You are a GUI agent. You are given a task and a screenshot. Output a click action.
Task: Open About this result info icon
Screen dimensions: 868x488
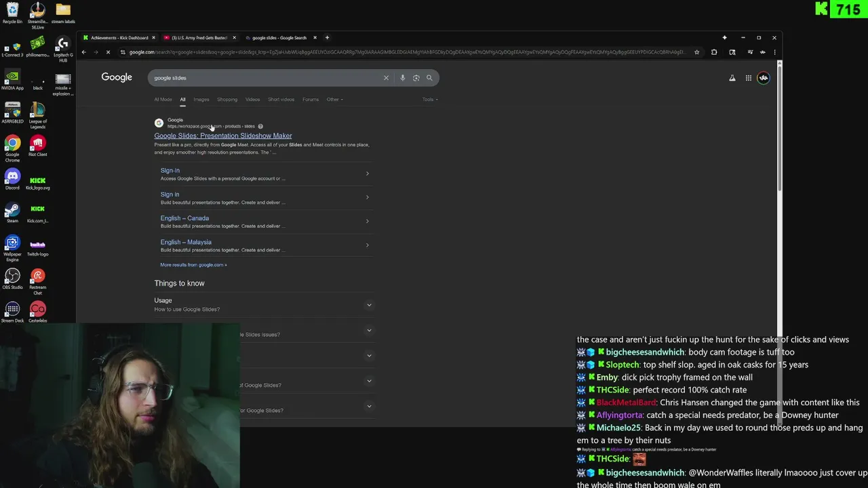[260, 126]
